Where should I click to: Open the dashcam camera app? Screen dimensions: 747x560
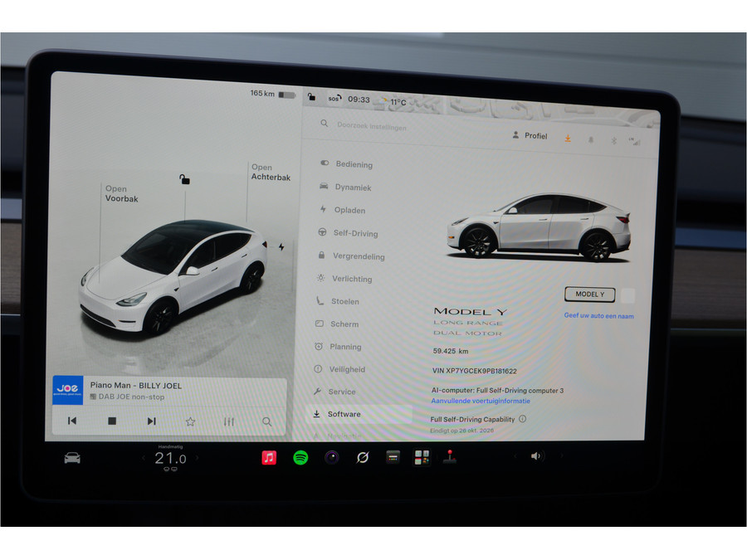click(332, 458)
